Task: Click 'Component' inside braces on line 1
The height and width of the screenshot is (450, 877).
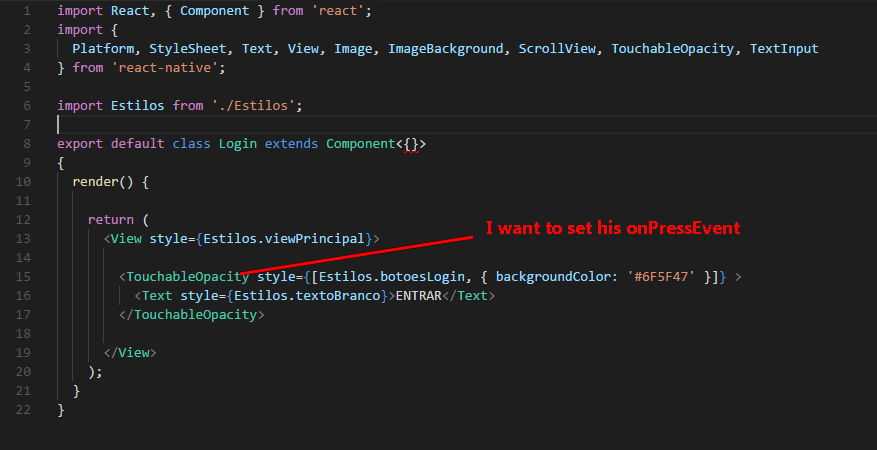Action: pyautogui.click(x=214, y=11)
